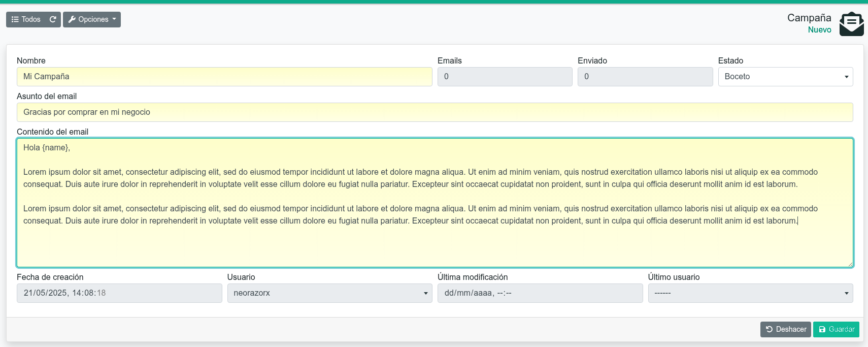This screenshot has height=347, width=868.
Task: Click the Deshacer button
Action: click(785, 329)
